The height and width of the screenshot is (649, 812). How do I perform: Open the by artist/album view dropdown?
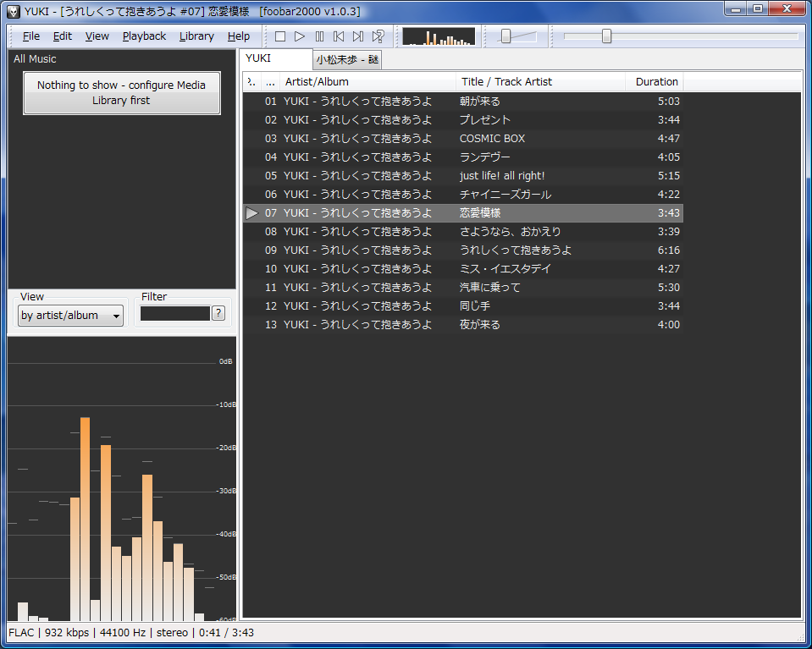(70, 315)
